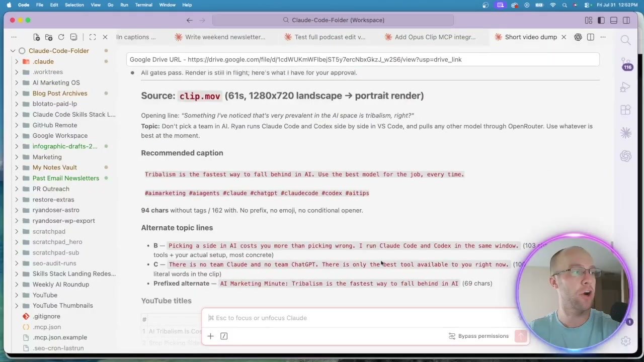This screenshot has height=362, width=644.
Task: Click the recommended caption code block
Action: point(304,174)
